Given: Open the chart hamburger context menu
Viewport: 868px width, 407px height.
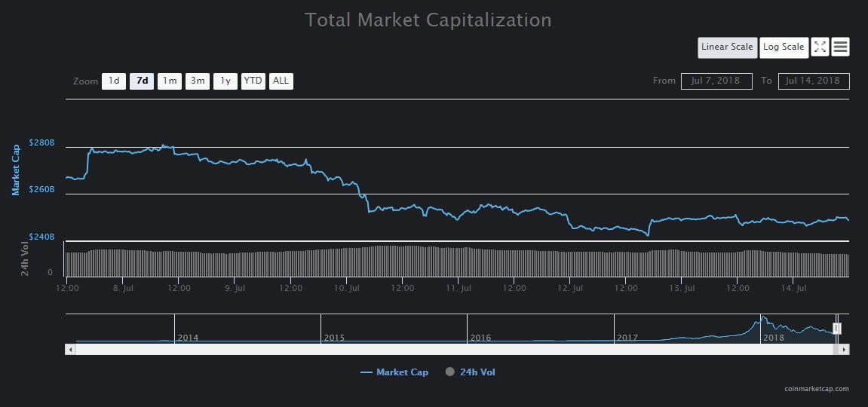Looking at the screenshot, I should click(841, 47).
